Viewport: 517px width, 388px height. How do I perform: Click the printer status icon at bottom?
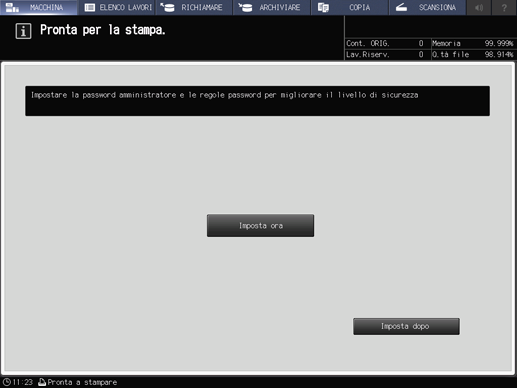point(42,382)
